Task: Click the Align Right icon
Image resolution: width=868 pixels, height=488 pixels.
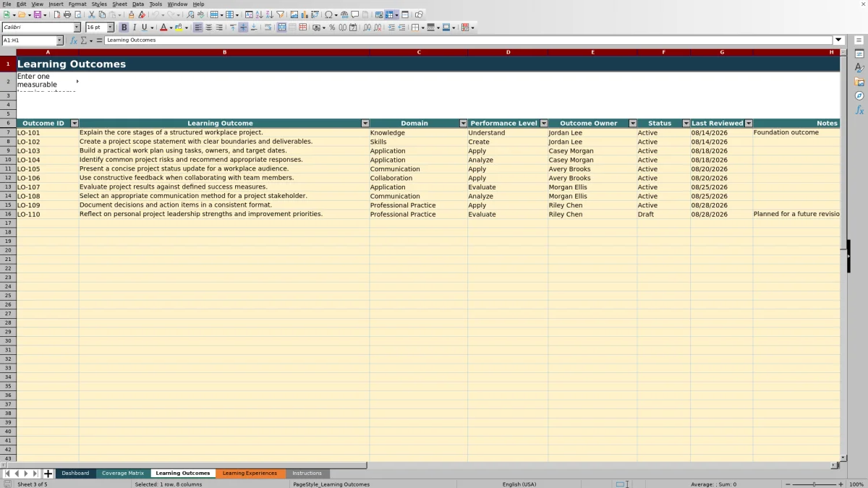Action: (x=219, y=27)
